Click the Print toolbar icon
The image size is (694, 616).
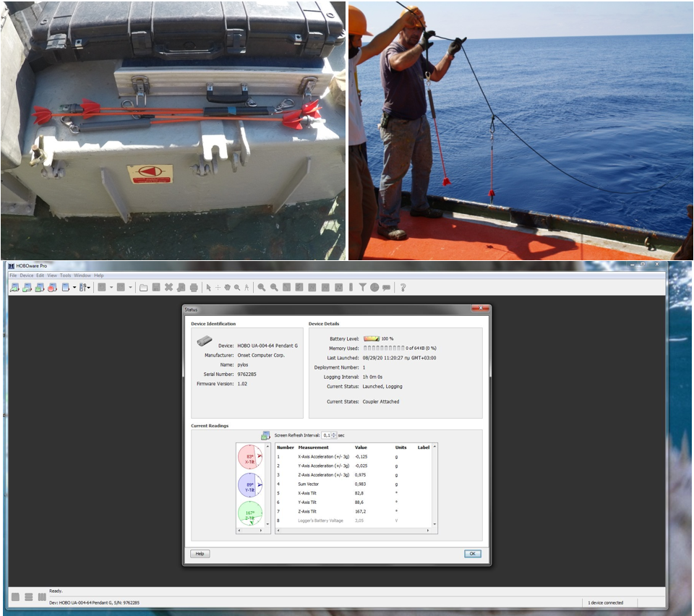(x=194, y=288)
